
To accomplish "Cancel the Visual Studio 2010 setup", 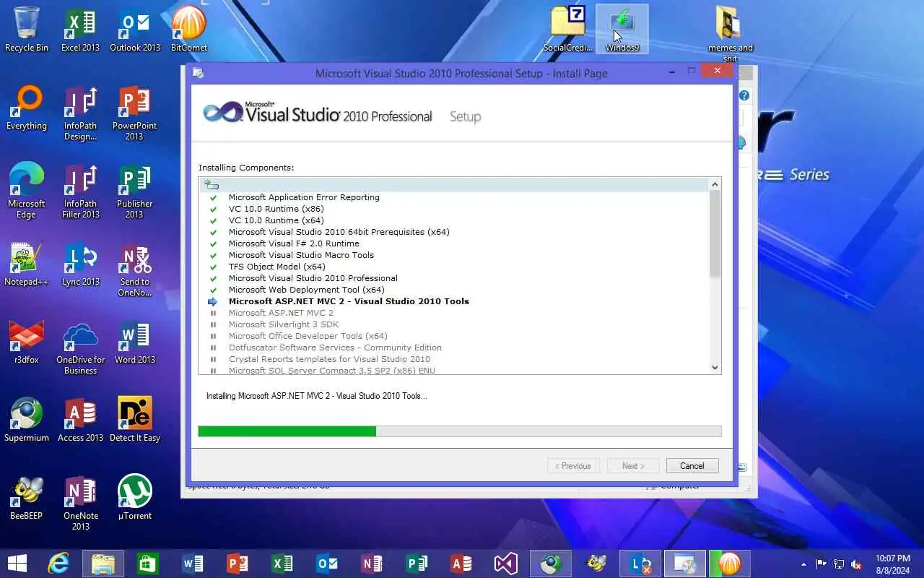I will (x=692, y=466).
